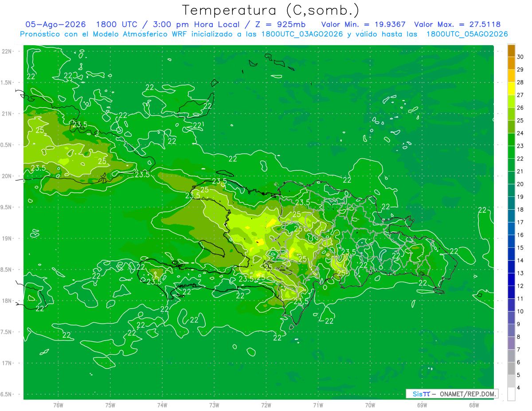Click the yellow swatch between 27 and 28

coord(511,89)
